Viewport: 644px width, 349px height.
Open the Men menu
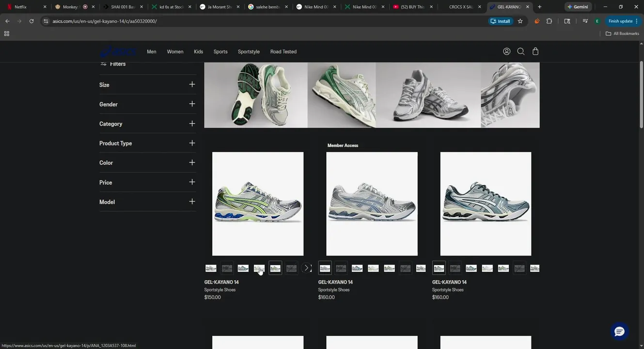pos(152,51)
